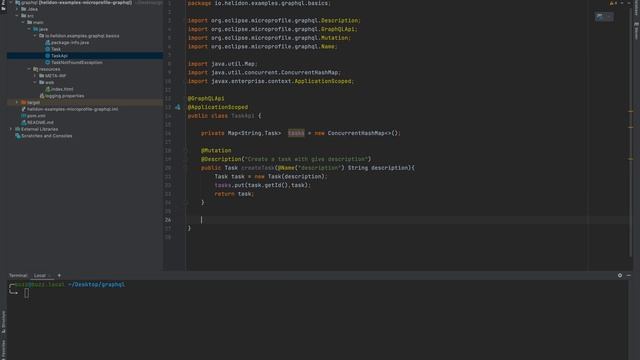Click the createTask method name

click(x=258, y=168)
